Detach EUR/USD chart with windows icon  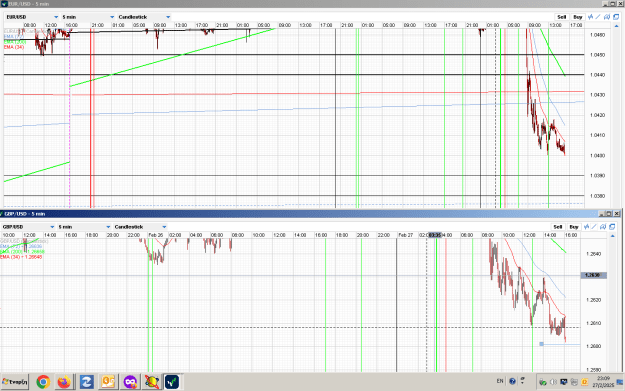(616, 17)
